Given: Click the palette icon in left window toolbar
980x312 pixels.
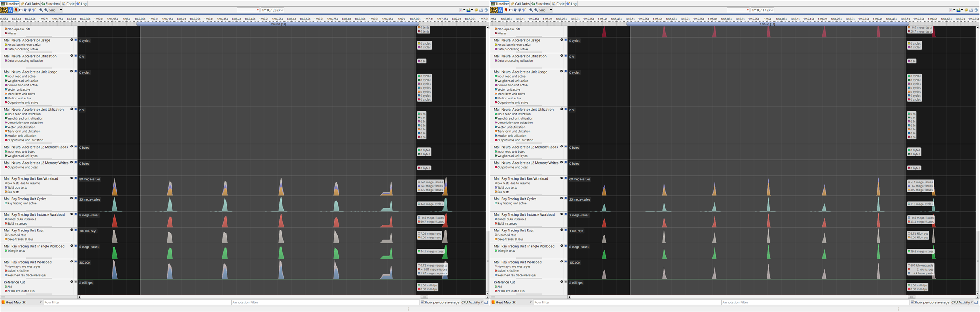Looking at the screenshot, I should point(476,10).
